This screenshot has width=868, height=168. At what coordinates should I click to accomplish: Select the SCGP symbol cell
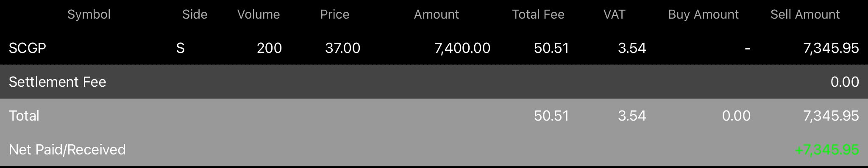pyautogui.click(x=28, y=48)
